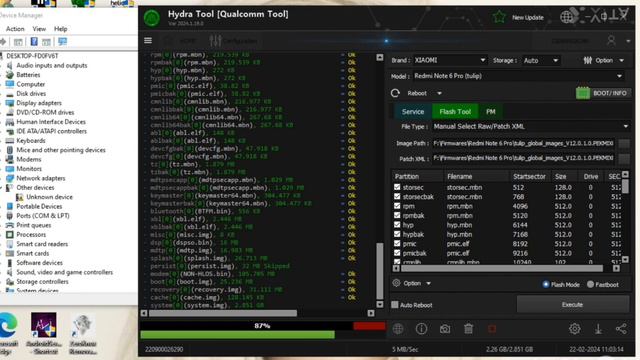Open the Storage dropdown set to Auto
The height and width of the screenshot is (360, 640).
(540, 60)
